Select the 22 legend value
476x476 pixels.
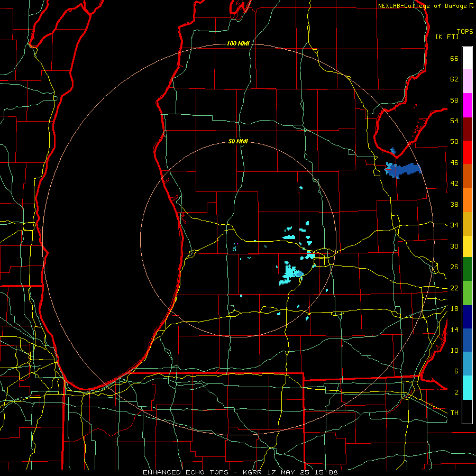[x=454, y=288]
